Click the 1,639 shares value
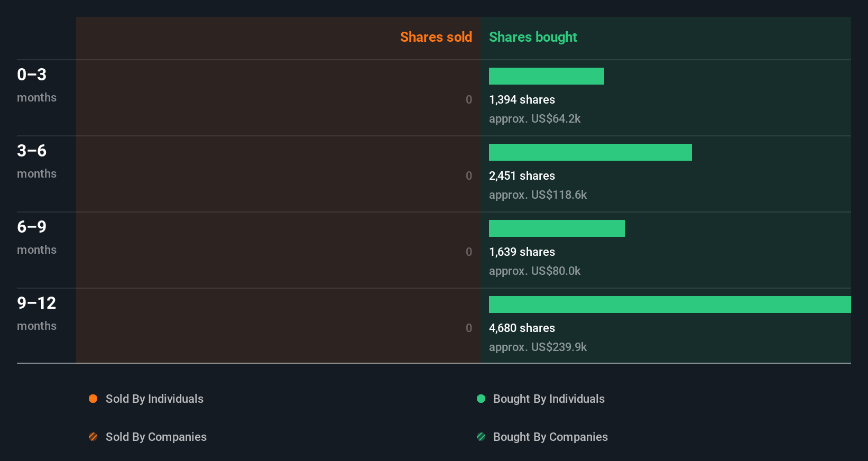The height and width of the screenshot is (461, 868). (522, 252)
